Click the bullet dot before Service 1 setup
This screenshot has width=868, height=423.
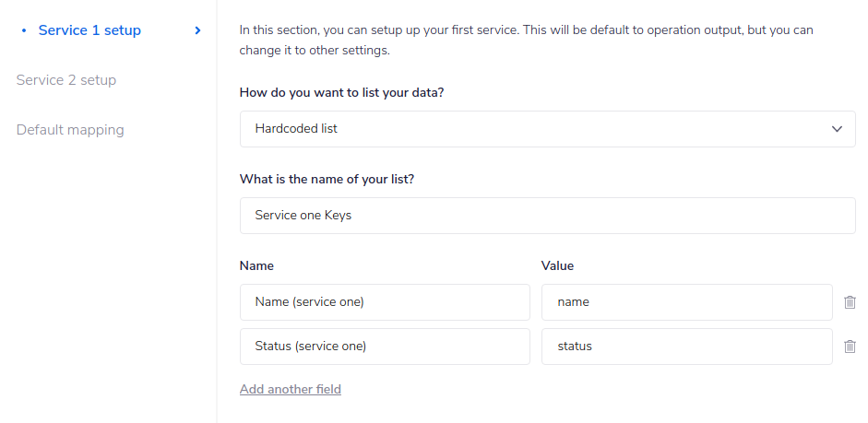[x=23, y=30]
